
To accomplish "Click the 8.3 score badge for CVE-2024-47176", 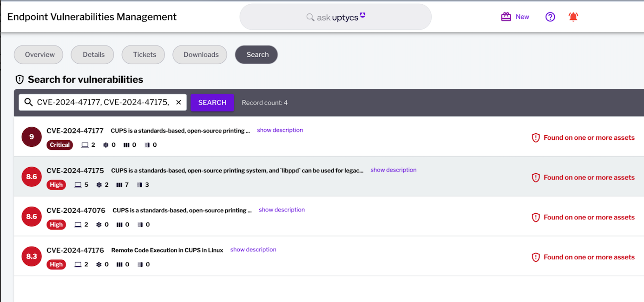I will point(32,256).
